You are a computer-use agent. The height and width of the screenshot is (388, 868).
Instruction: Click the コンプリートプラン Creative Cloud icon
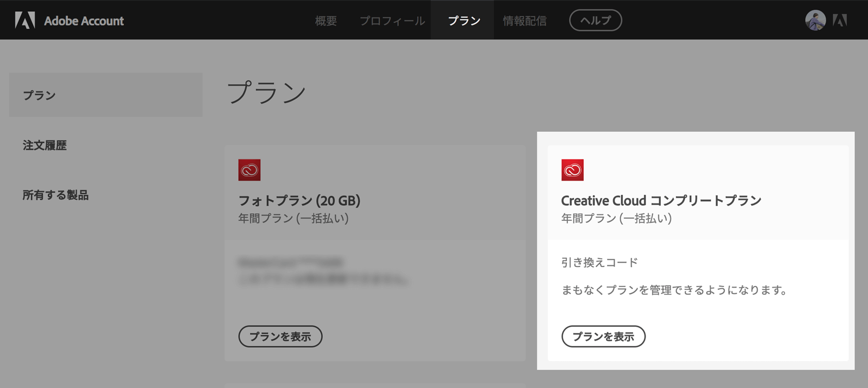572,170
